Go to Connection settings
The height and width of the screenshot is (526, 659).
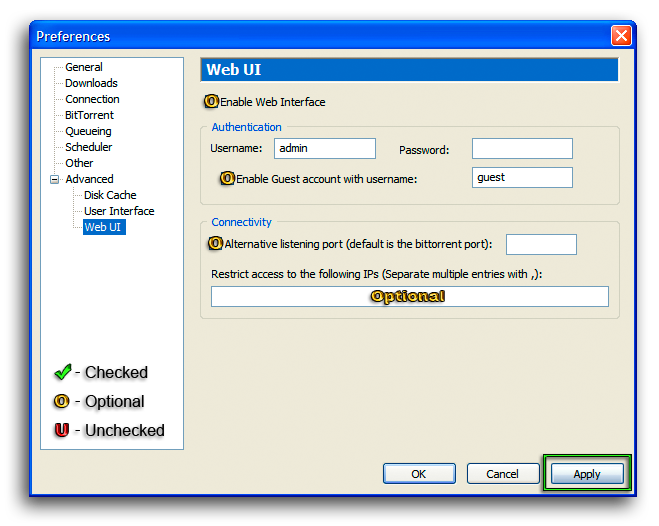click(x=92, y=99)
